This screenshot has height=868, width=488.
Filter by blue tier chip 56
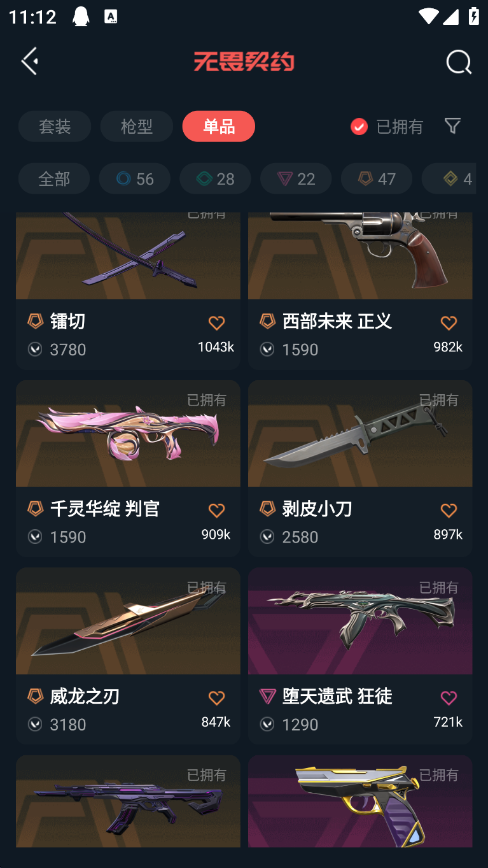pyautogui.click(x=134, y=178)
